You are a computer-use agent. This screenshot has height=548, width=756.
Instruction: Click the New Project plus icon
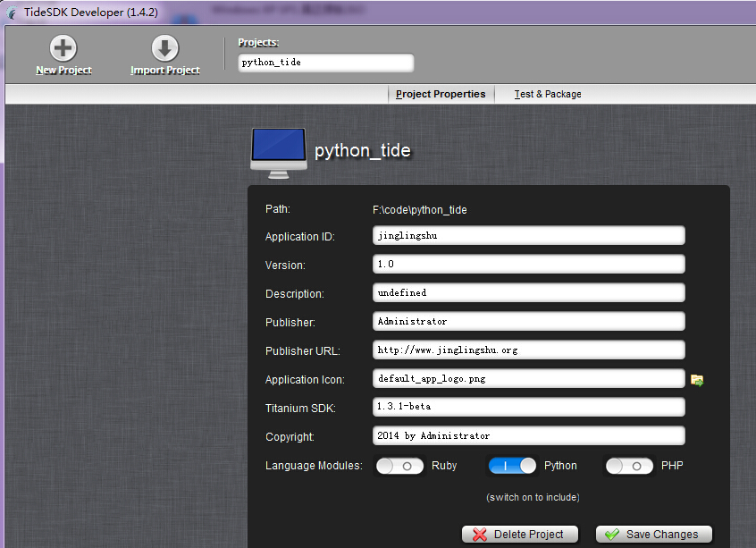[63, 47]
